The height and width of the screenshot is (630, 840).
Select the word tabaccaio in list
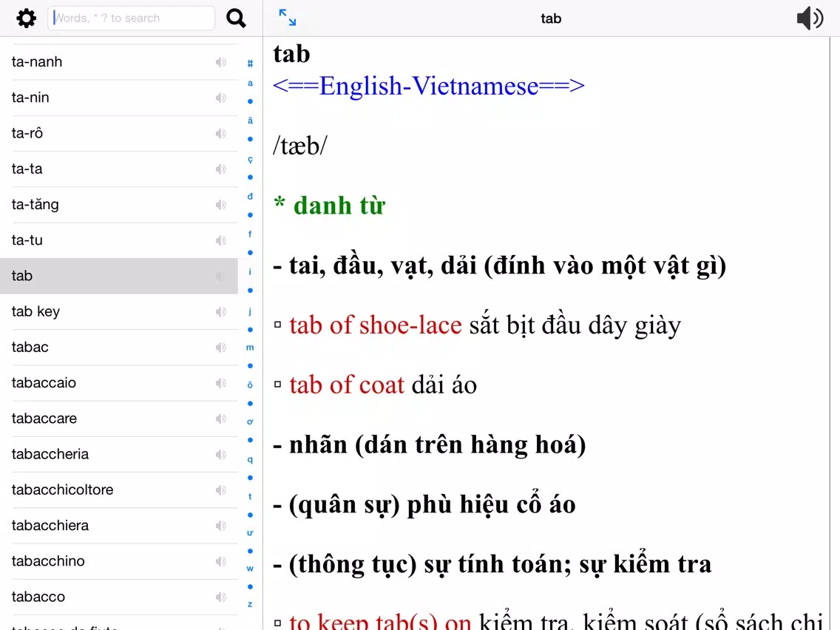pos(119,383)
